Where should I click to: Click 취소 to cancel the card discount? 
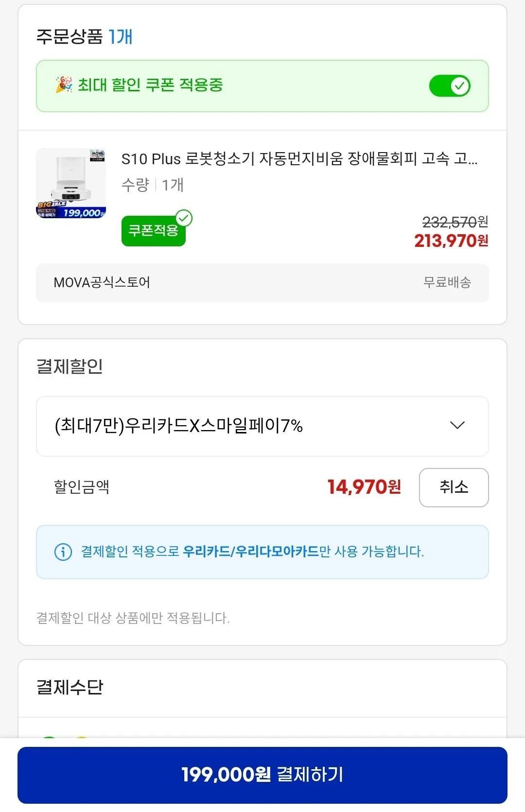tap(454, 488)
